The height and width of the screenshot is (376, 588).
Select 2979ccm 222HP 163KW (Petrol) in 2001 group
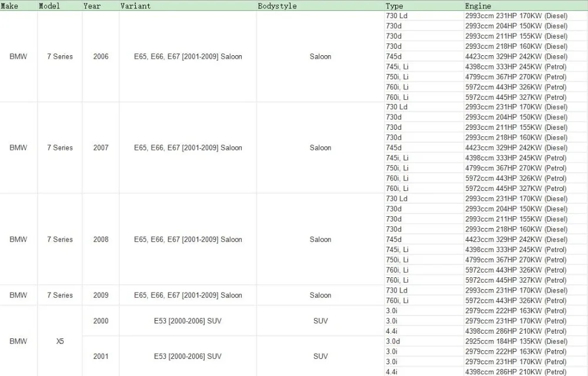pyautogui.click(x=526, y=351)
